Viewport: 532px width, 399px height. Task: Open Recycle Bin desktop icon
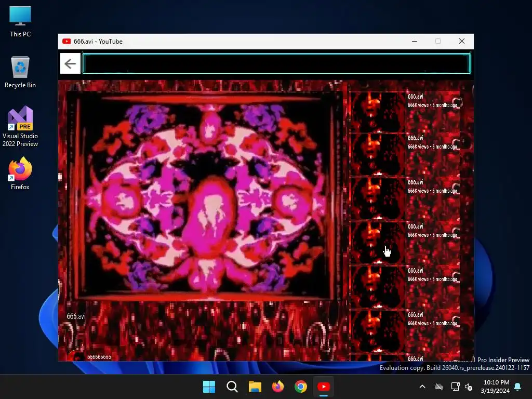(x=20, y=72)
